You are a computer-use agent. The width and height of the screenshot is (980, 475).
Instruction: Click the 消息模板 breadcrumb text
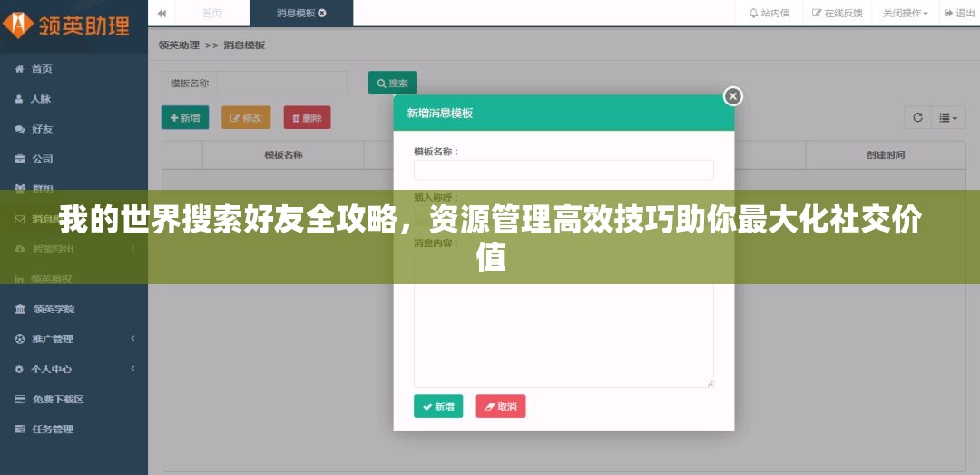point(244,45)
